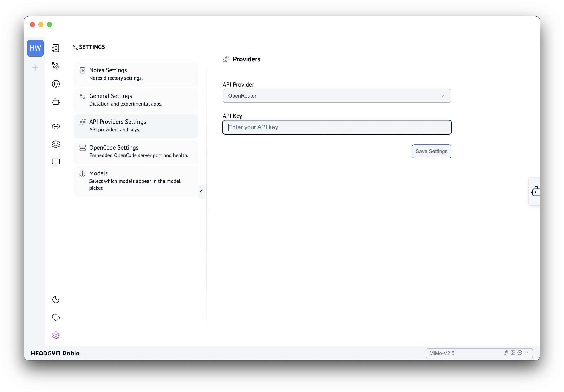Open the link icon in sidebar
Viewport: 564px width, 392px height.
(56, 126)
